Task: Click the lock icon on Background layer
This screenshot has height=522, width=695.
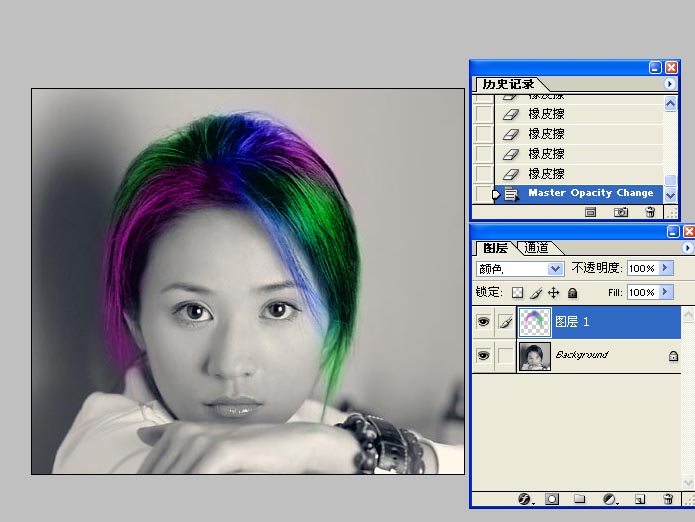Action: click(673, 355)
